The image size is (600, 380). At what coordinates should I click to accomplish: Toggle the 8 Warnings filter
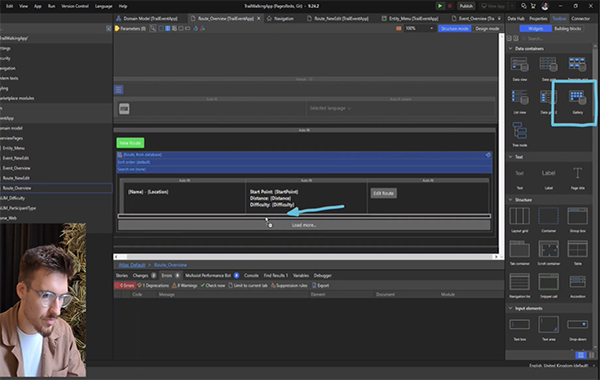pos(184,285)
